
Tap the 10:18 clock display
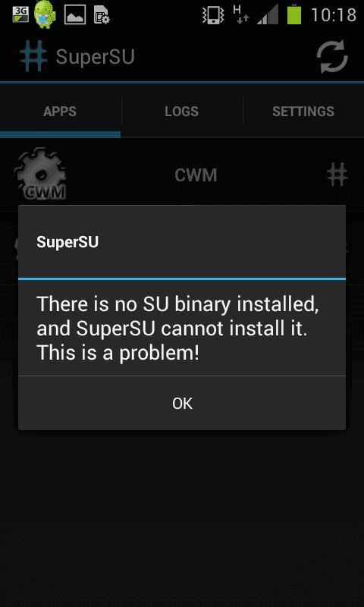334,15
